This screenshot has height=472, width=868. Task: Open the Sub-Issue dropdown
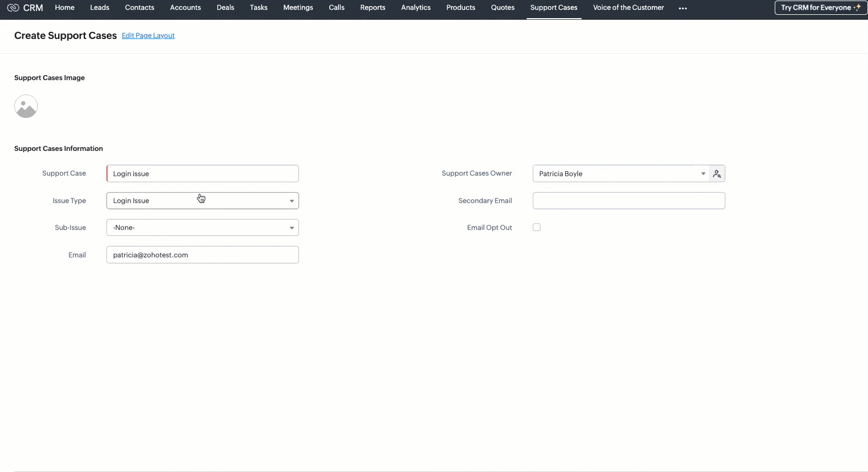[202, 228]
